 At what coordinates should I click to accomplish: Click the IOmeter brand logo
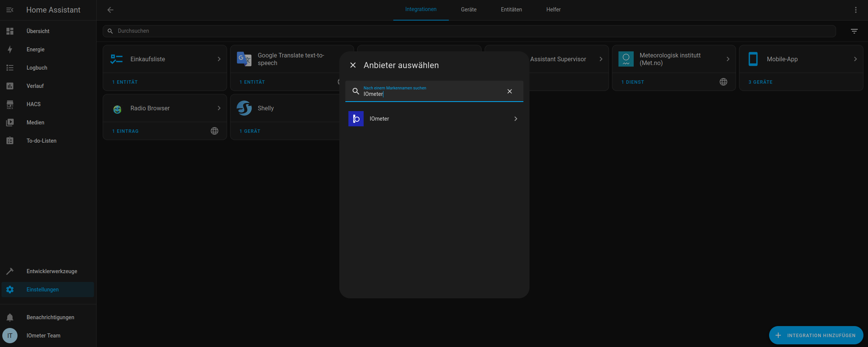coord(356,119)
